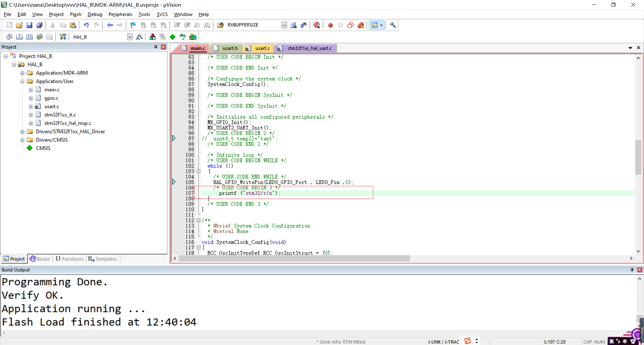Click the editor horizontal scrollbar thumb
644x345 pixels.
294,258
